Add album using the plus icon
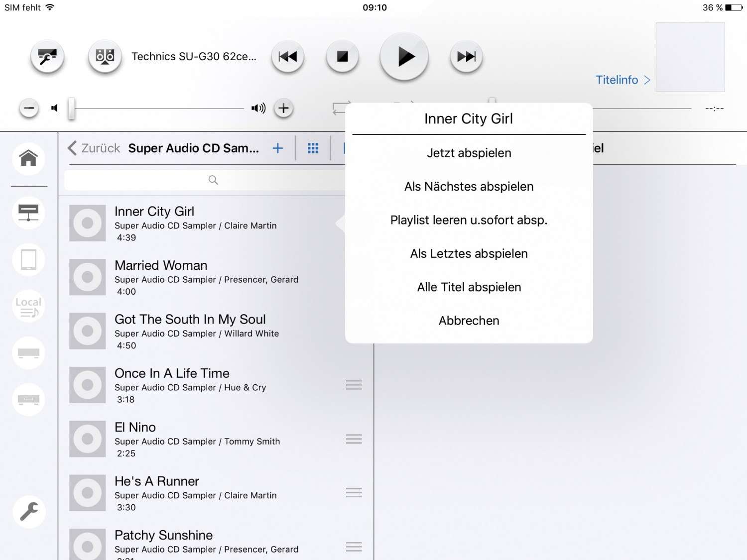This screenshot has width=747, height=560. point(278,148)
